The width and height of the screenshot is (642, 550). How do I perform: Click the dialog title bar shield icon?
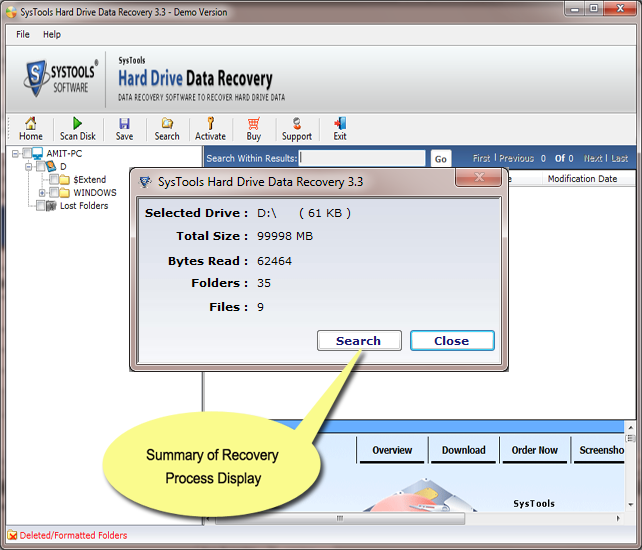tap(145, 182)
